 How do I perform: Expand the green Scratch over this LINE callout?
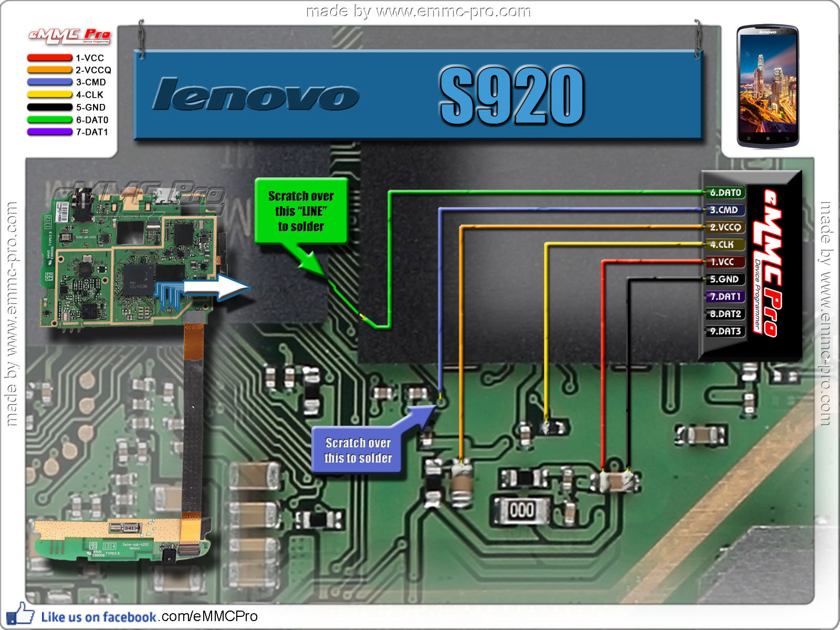301,211
